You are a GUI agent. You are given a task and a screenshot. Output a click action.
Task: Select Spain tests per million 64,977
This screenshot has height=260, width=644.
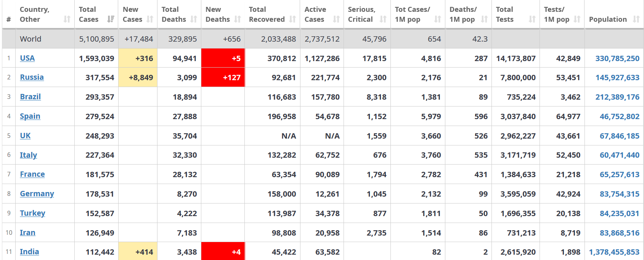pyautogui.click(x=568, y=116)
